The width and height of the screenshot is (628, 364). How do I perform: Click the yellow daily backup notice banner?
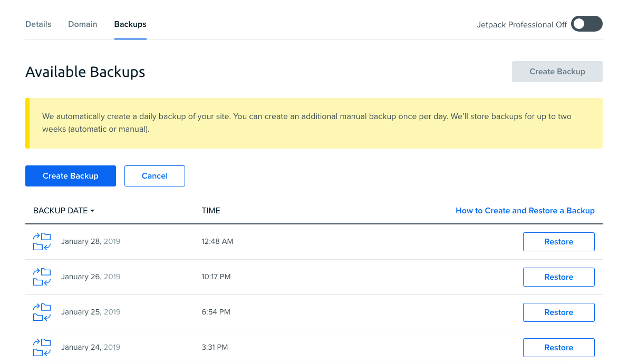click(314, 123)
